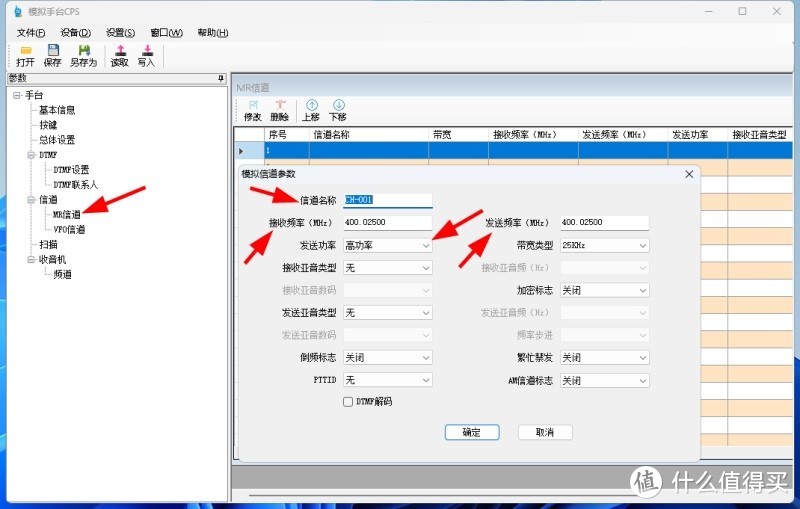Click the 取消 button
This screenshot has height=509, width=800.
point(545,432)
